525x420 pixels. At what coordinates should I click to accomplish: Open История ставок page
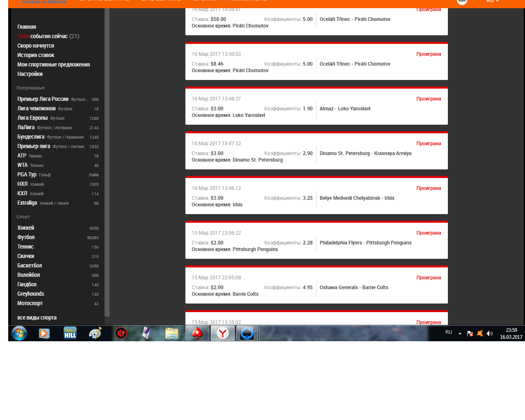click(36, 55)
